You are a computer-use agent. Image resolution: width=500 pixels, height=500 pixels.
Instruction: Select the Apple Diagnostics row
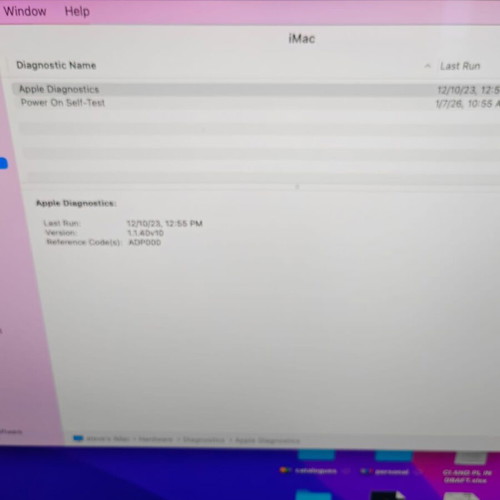(256, 89)
